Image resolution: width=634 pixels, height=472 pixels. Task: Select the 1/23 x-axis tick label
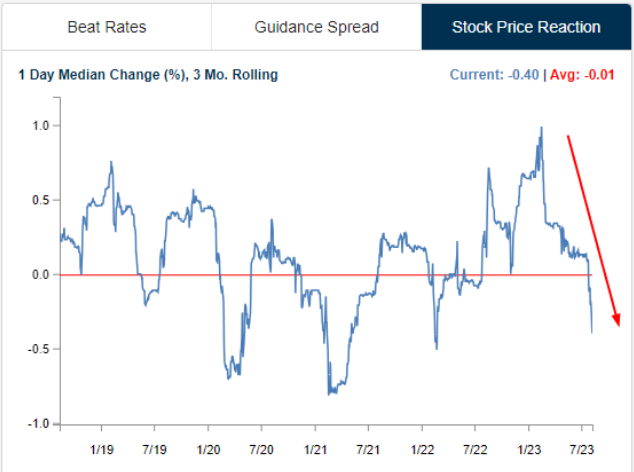[x=529, y=449]
